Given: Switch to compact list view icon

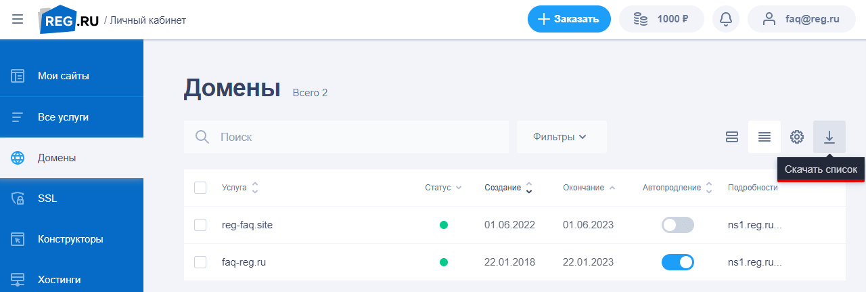Looking at the screenshot, I should point(764,137).
